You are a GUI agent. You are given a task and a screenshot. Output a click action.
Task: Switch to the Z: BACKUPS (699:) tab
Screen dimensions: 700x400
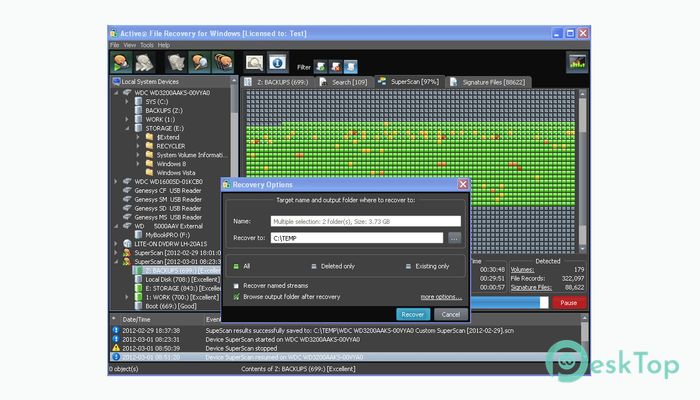click(277, 82)
